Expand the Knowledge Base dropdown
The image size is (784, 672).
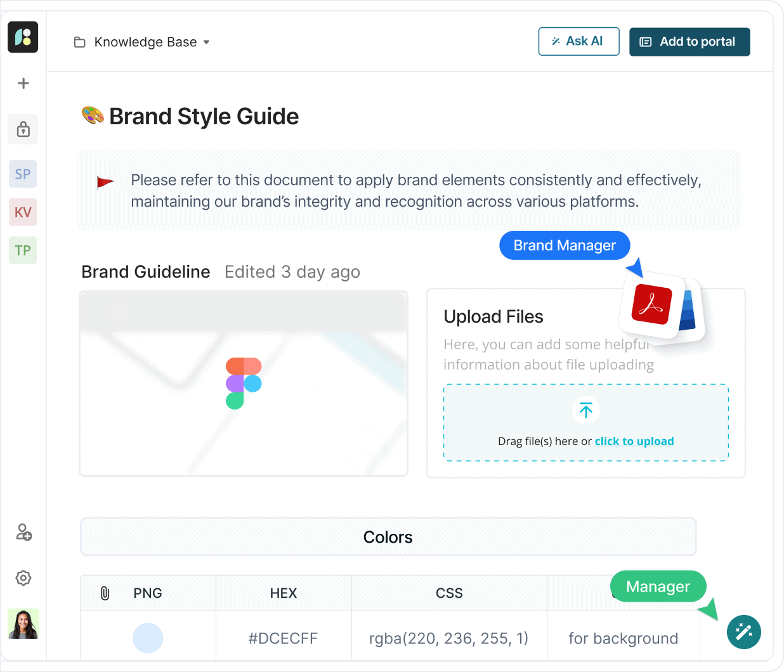[206, 42]
